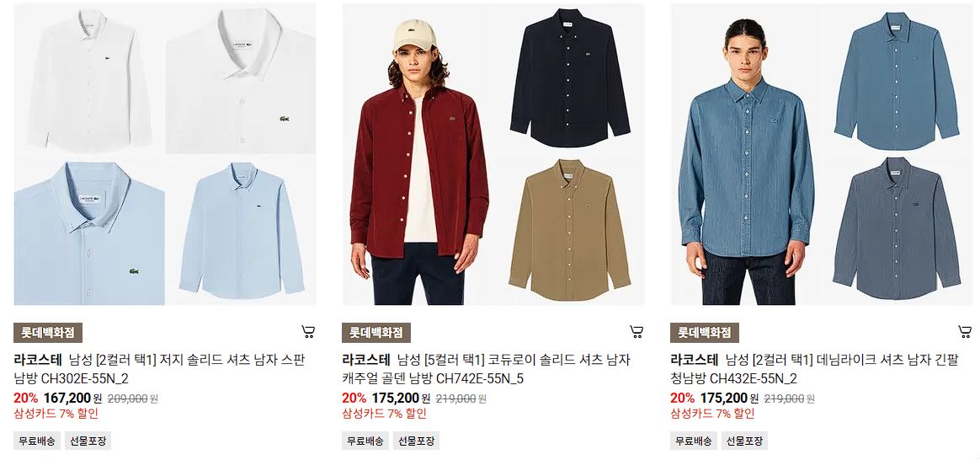Click the 롯데백화점 badge on the first product

coord(48,333)
